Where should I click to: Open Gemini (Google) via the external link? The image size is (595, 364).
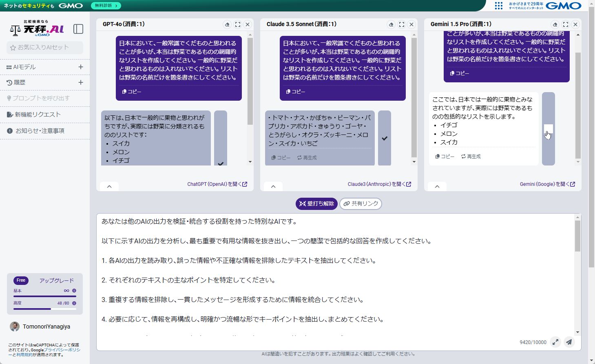click(x=548, y=184)
